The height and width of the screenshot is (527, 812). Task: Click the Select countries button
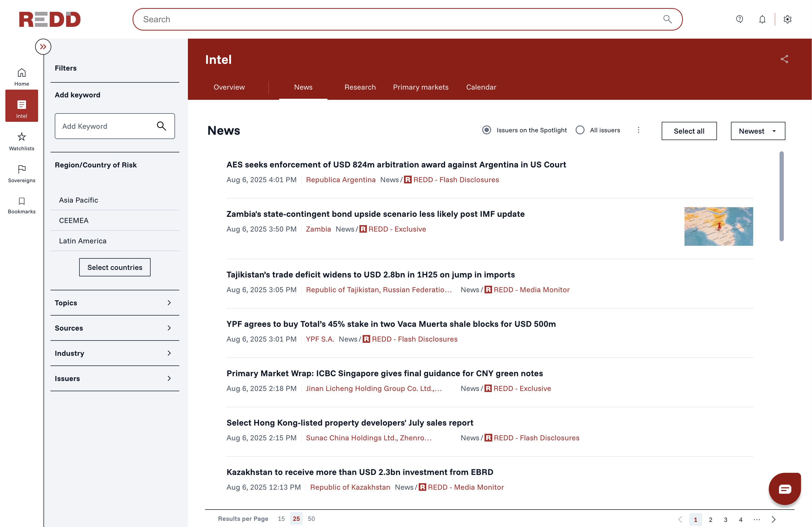[115, 268]
